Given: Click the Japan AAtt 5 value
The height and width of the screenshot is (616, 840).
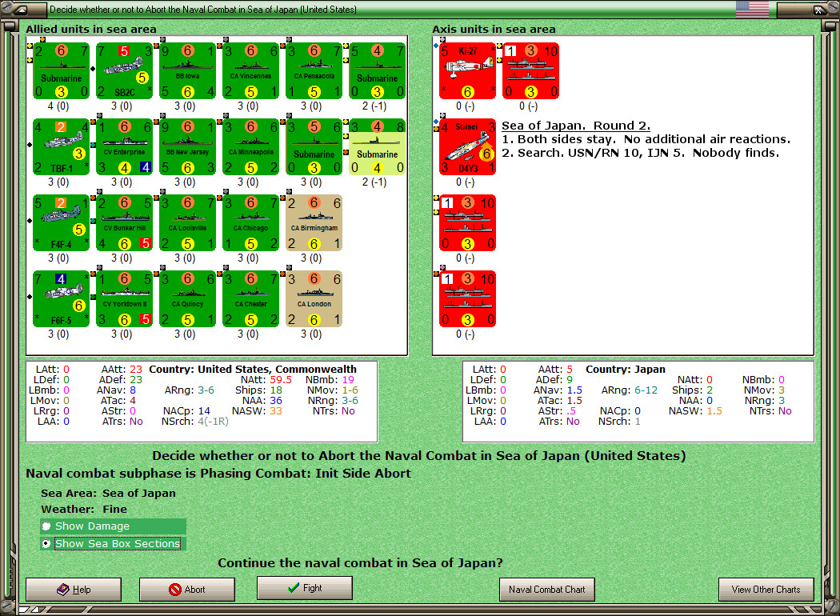Looking at the screenshot, I should [570, 369].
